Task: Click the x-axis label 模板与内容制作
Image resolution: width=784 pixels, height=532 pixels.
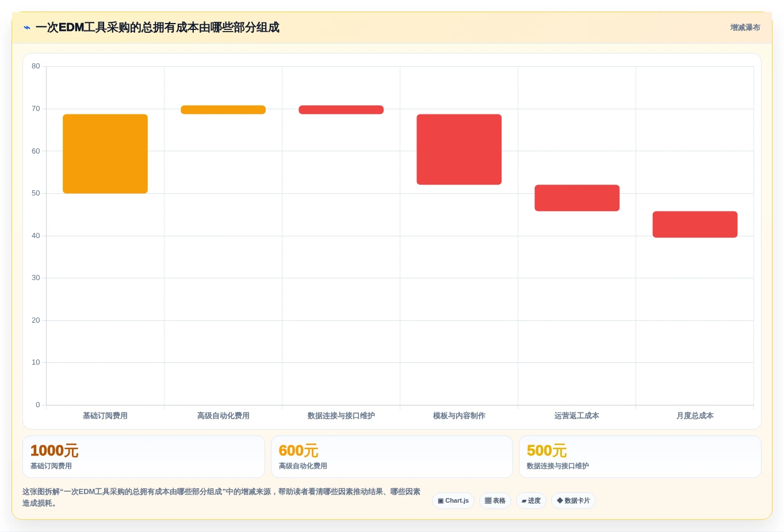Action: point(459,416)
